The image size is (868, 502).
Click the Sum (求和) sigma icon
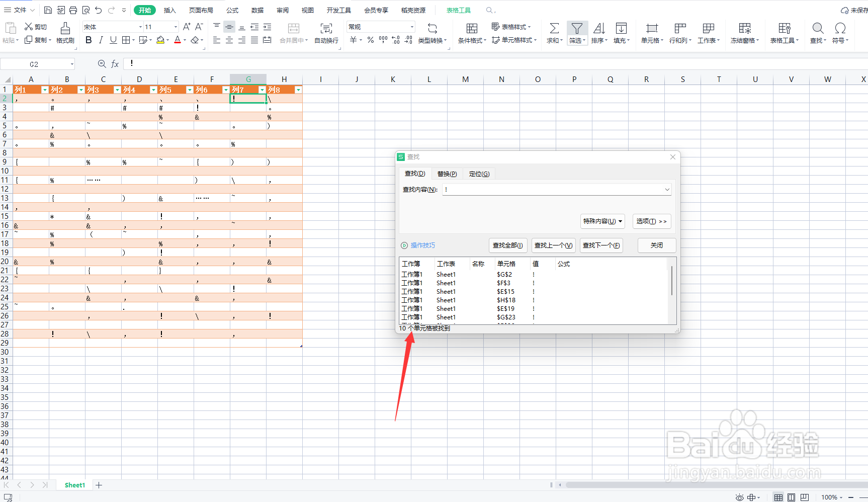pos(554,28)
